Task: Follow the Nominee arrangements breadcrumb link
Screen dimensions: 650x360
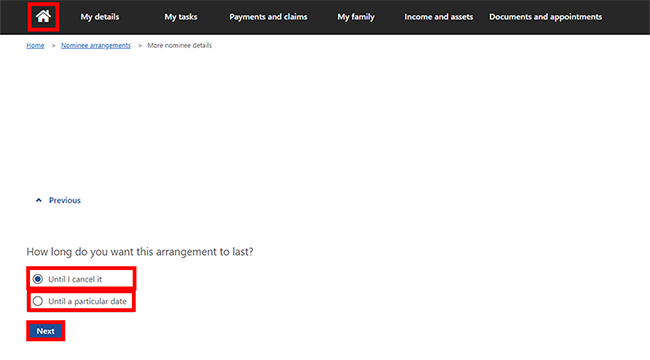Action: [96, 46]
